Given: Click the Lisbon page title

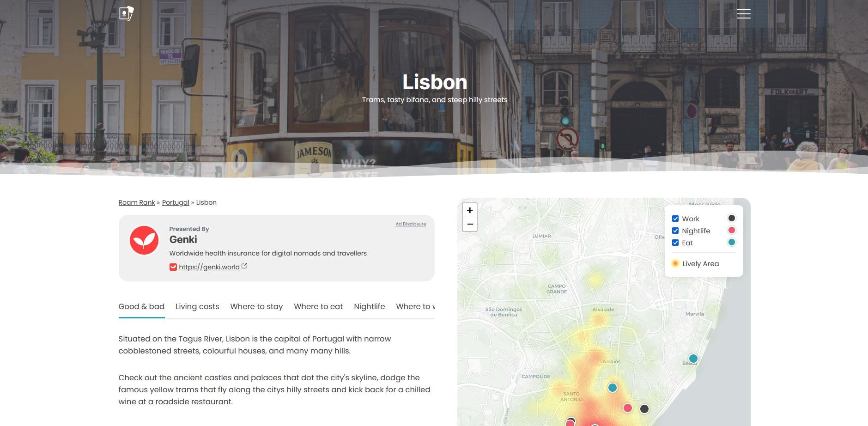Looking at the screenshot, I should point(435,82).
